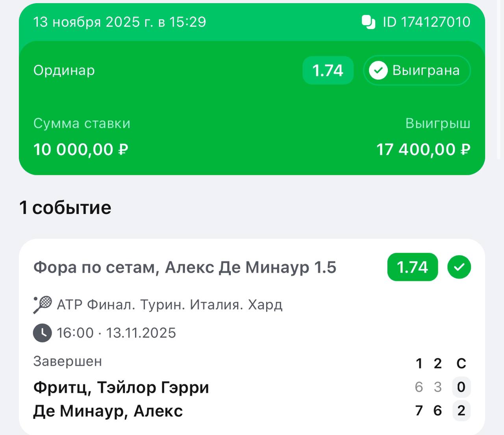Click the tennis racket sport icon
Image resolution: width=504 pixels, height=435 pixels.
tap(43, 305)
